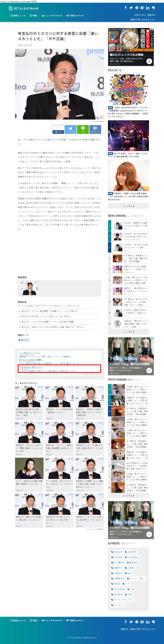Click the ツイートする Twitter button
Viewport: 164px width, 644px height.
71,129
